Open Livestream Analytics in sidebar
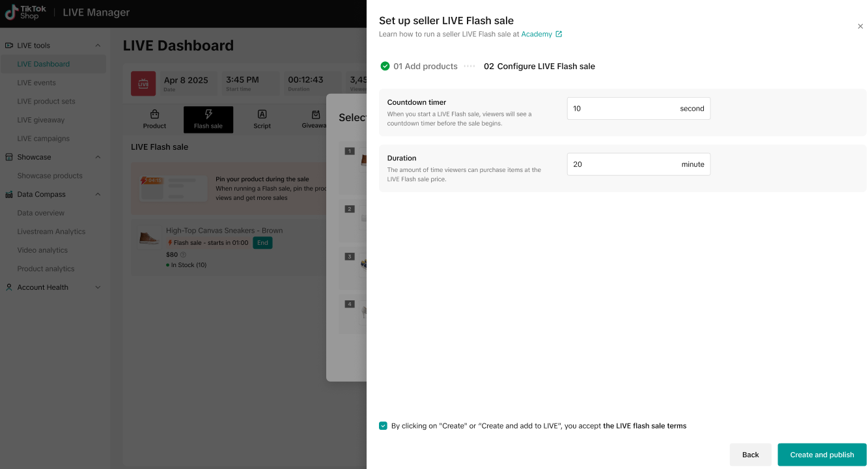The image size is (868, 469). tap(51, 231)
